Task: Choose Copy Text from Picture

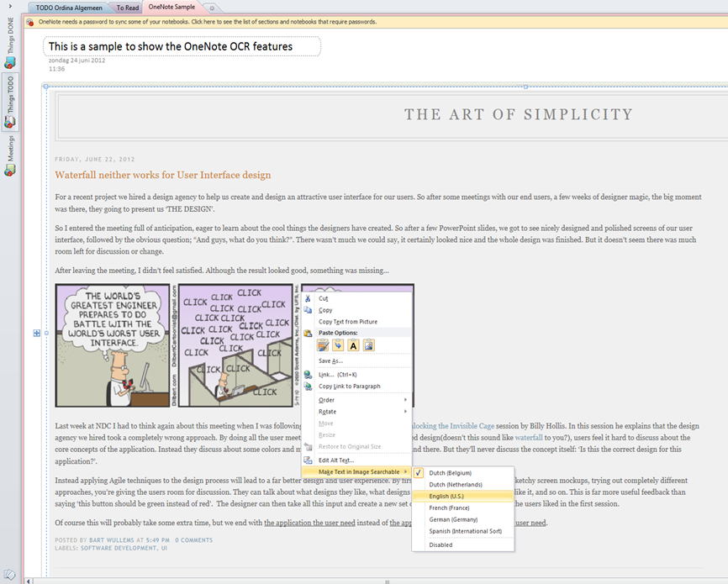Action: [356, 322]
